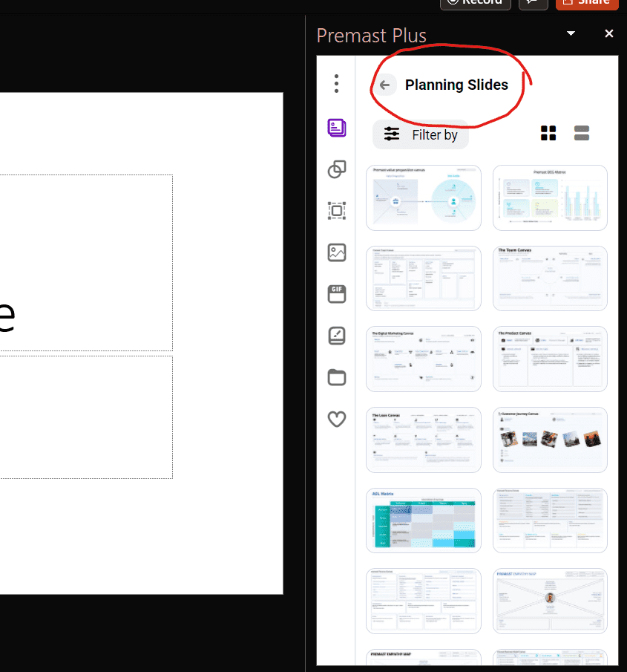Viewport: 627px width, 672px height.
Task: Collapse Planning Slides with the back arrow
Action: (384, 84)
